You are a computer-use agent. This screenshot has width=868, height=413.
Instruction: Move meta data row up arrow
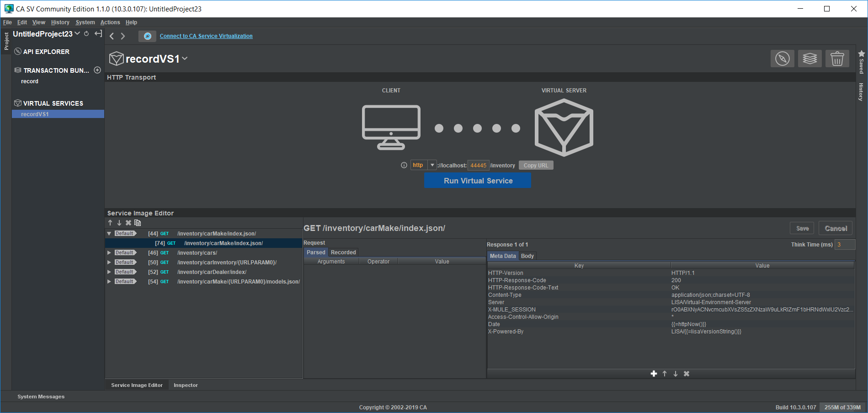coord(665,374)
